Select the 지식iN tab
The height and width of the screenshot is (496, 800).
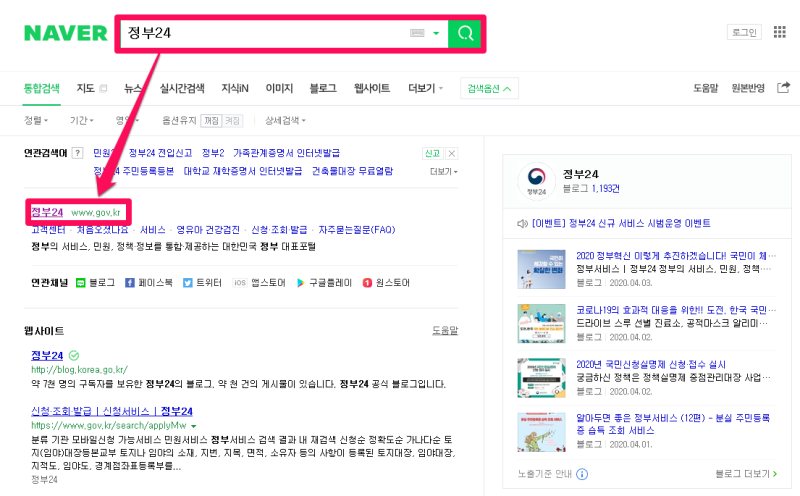235,88
